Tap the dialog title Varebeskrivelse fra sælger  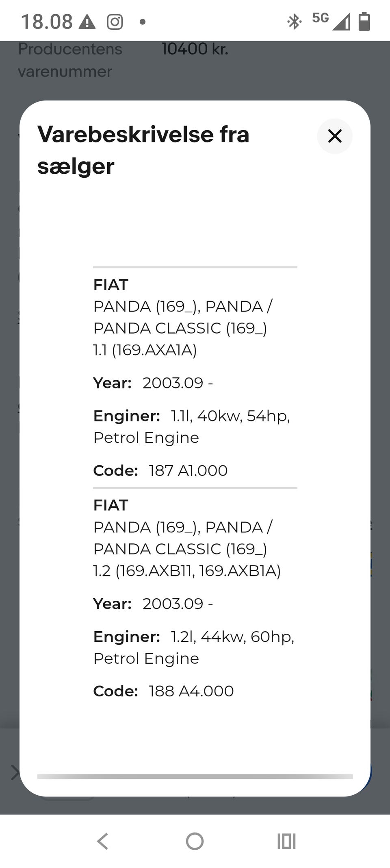tap(143, 150)
